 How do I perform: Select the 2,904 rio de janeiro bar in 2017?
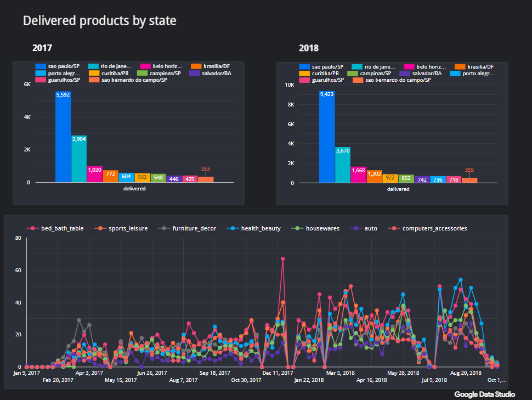click(x=79, y=159)
